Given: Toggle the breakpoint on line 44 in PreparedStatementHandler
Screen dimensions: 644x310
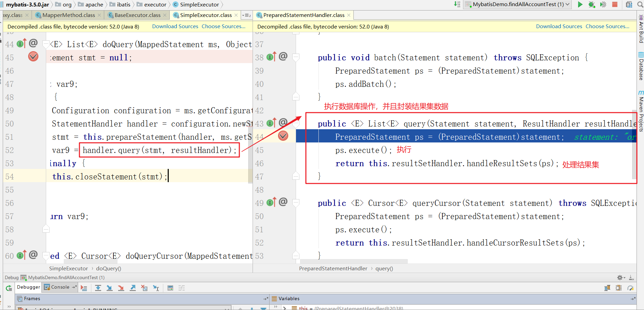Looking at the screenshot, I should (x=283, y=136).
